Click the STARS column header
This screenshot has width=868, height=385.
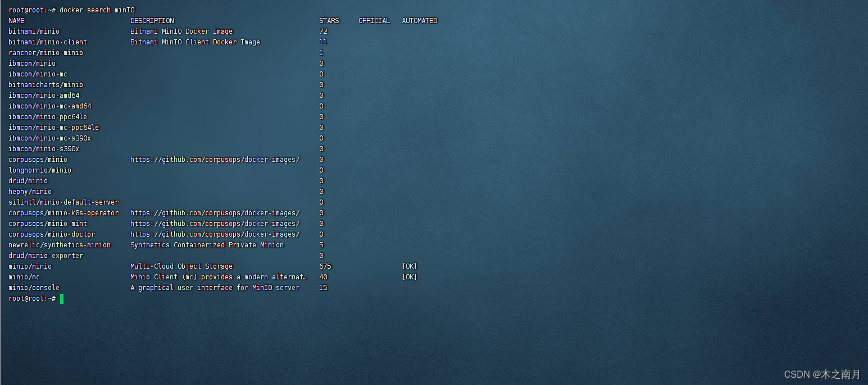tap(329, 21)
